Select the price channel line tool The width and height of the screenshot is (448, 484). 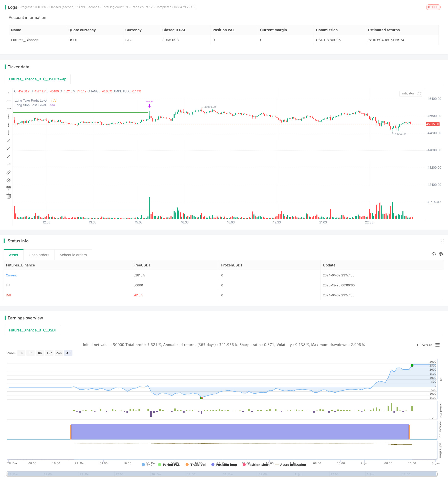tap(9, 172)
